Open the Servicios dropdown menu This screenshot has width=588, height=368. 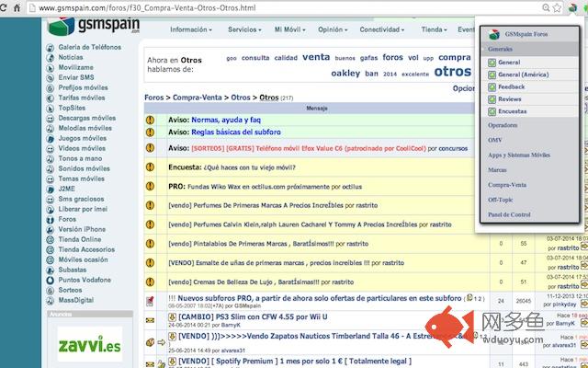click(244, 29)
